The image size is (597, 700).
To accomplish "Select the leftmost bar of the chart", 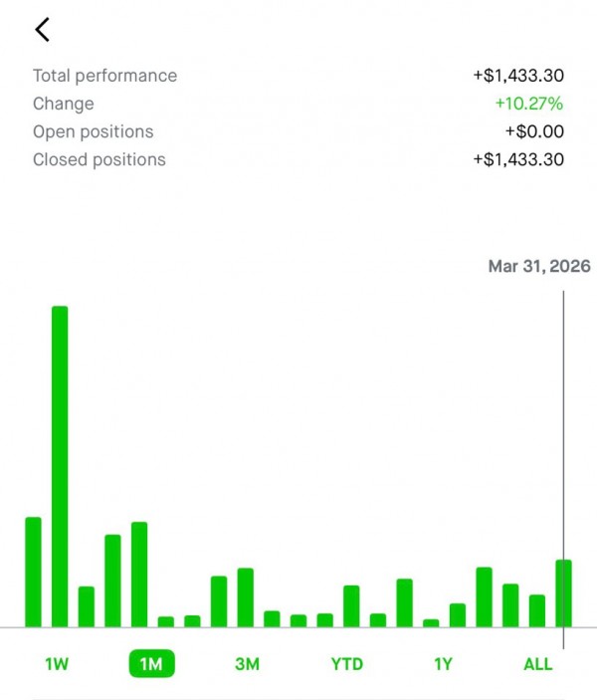I will click(33, 572).
